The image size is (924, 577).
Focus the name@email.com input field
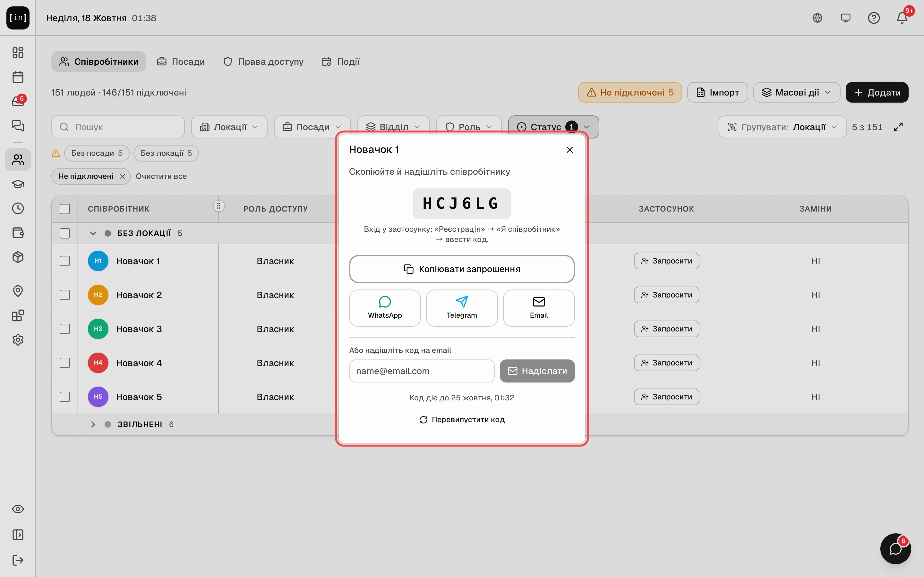click(x=422, y=371)
